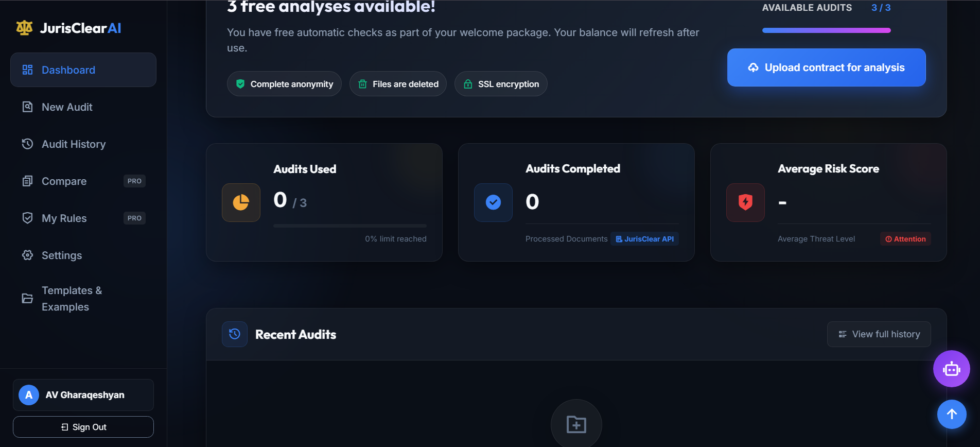Image resolution: width=980 pixels, height=447 pixels.
Task: Open the JurisClear API link
Action: [x=644, y=239]
